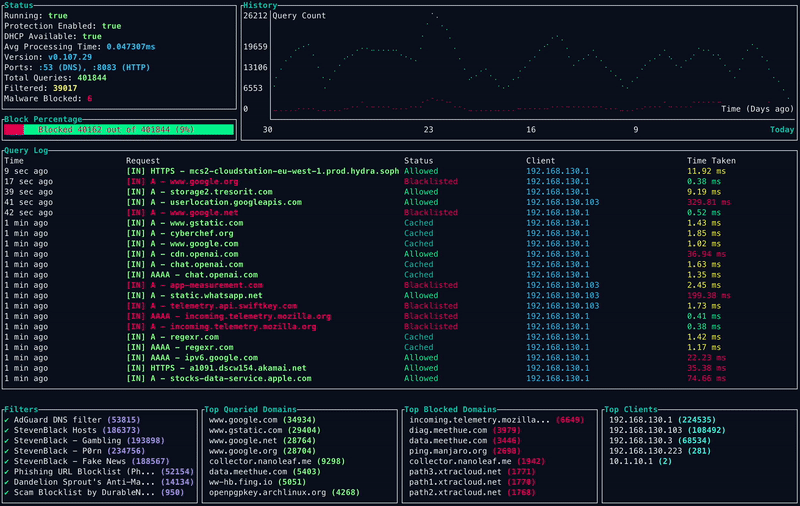Click the '199.38 ms' time taken value
Image resolution: width=800 pixels, height=506 pixels.
tap(709, 296)
